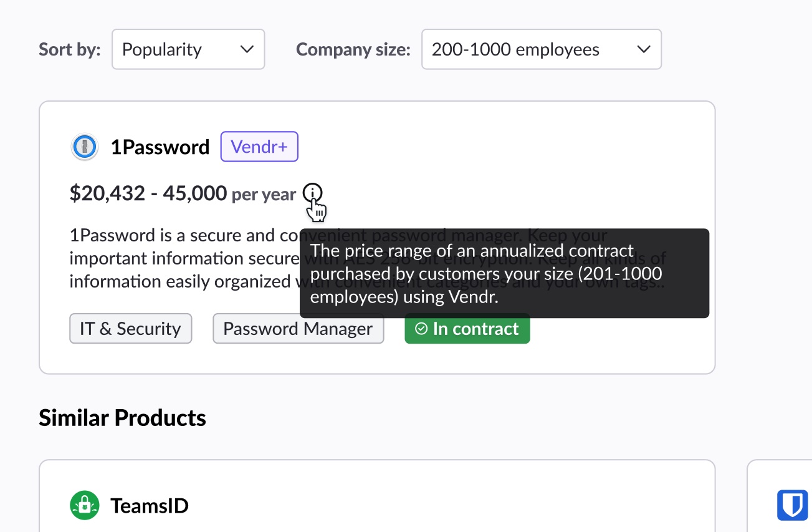812x532 pixels.
Task: Click the Vendr+ badge
Action: [259, 147]
